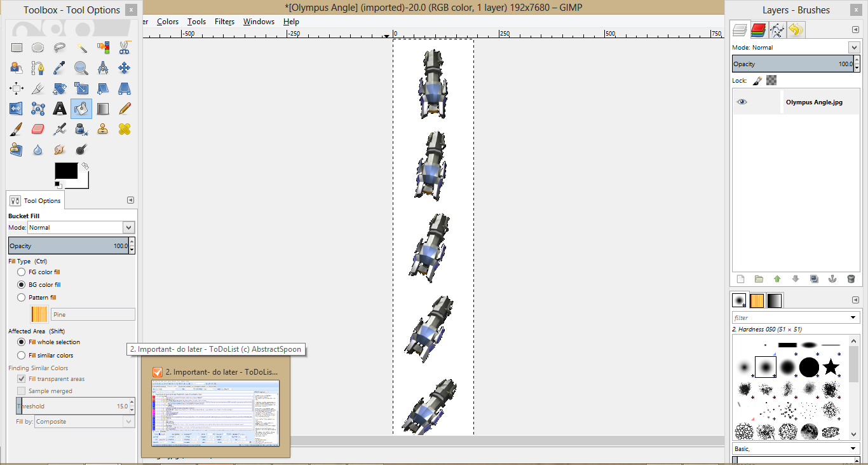Select the Color Picker eyedropper tool
The height and width of the screenshot is (465, 868).
tap(60, 68)
